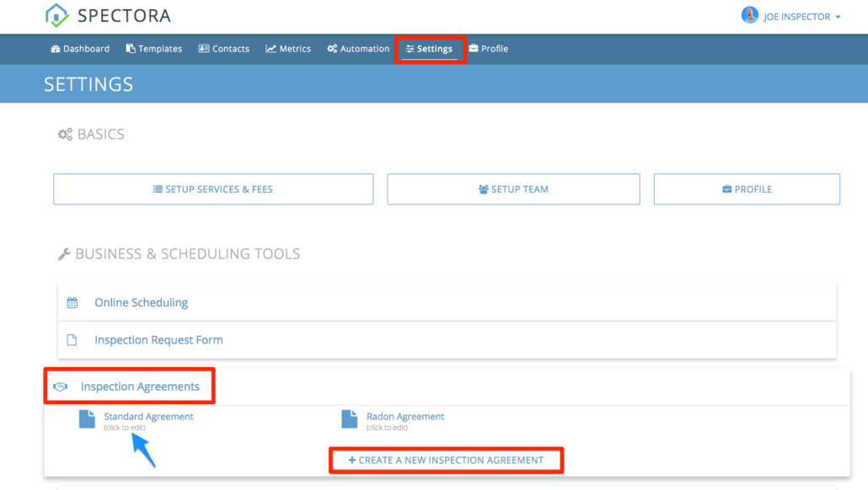Image resolution: width=868 pixels, height=490 pixels.
Task: Click the Setup Services & Fees button
Action: click(x=212, y=189)
